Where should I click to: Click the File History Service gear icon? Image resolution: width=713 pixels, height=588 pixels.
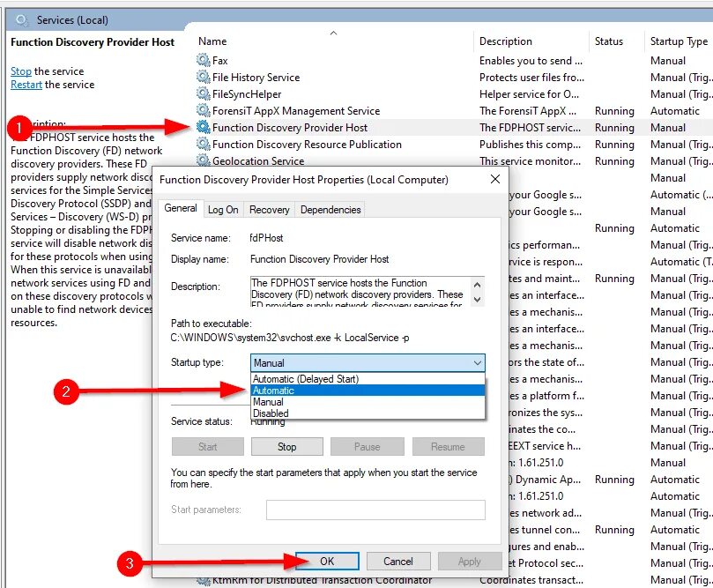[x=203, y=78]
